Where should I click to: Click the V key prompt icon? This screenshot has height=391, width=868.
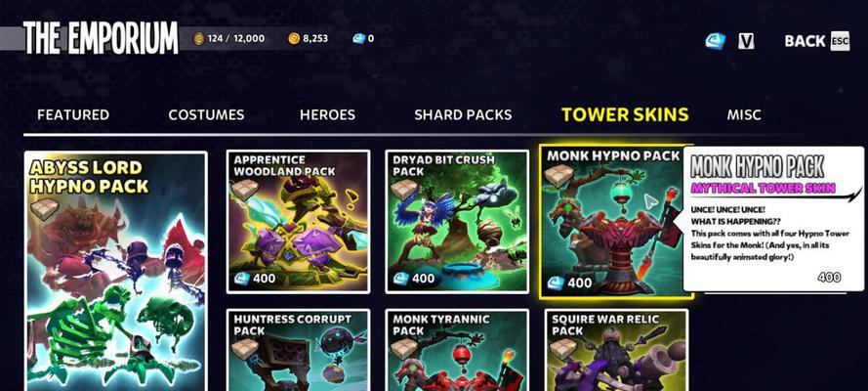746,41
